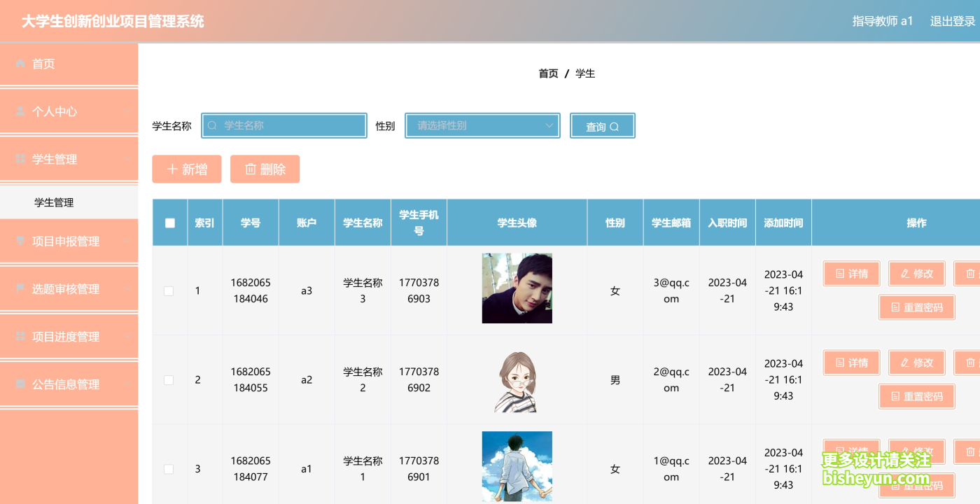Click the 新增 add button
The image size is (980, 504).
click(x=187, y=169)
